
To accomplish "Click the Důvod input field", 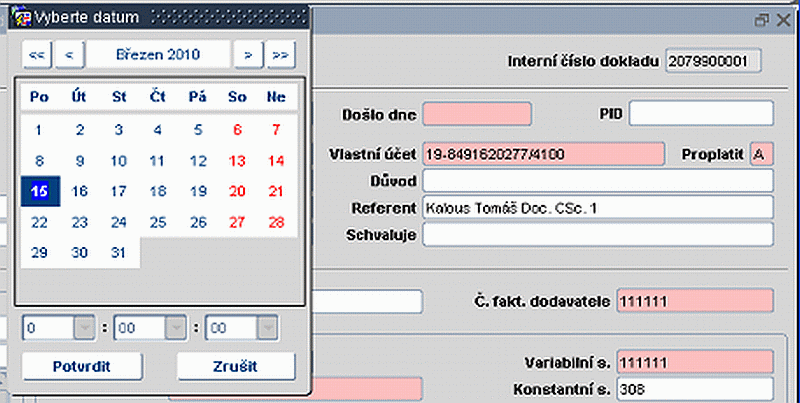I will (x=598, y=181).
